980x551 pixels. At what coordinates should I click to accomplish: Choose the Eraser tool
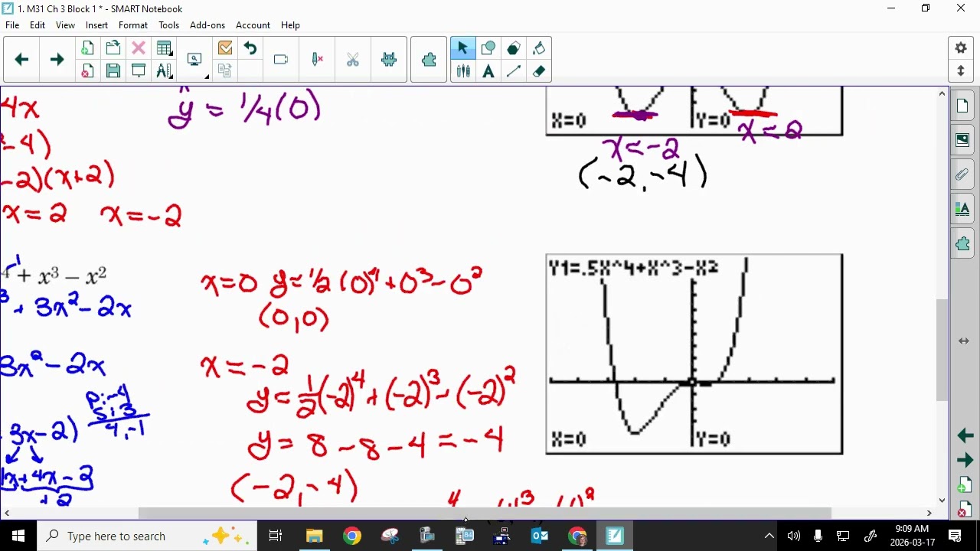[539, 71]
